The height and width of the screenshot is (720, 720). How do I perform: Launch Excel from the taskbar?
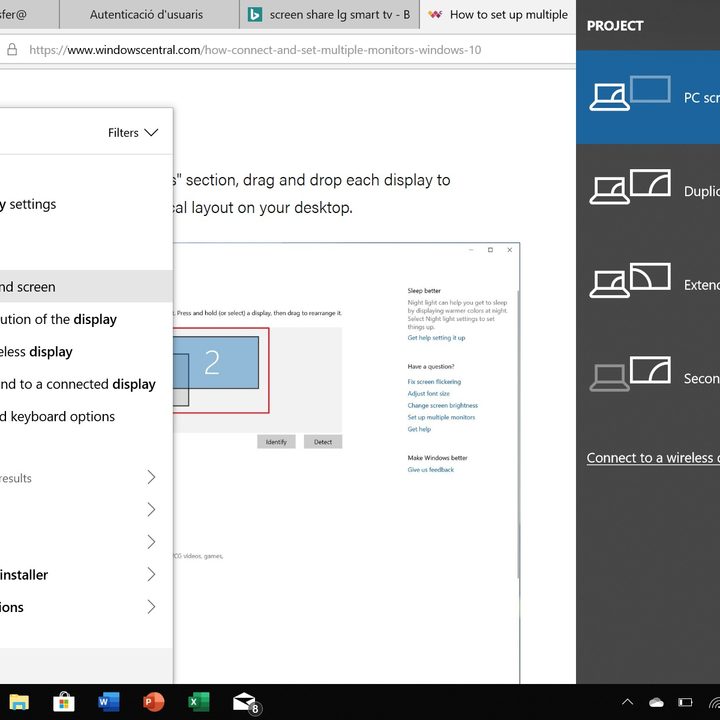click(198, 702)
